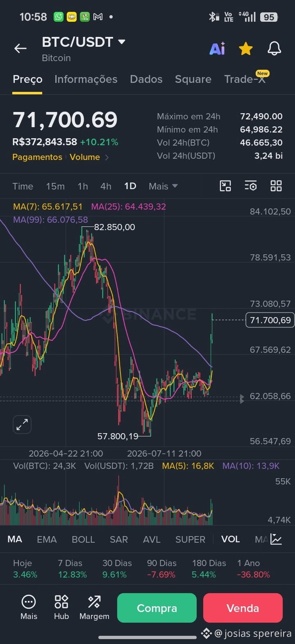Click the 71.700,69 current price label
Viewport: 295px width, 644px height.
(x=270, y=320)
